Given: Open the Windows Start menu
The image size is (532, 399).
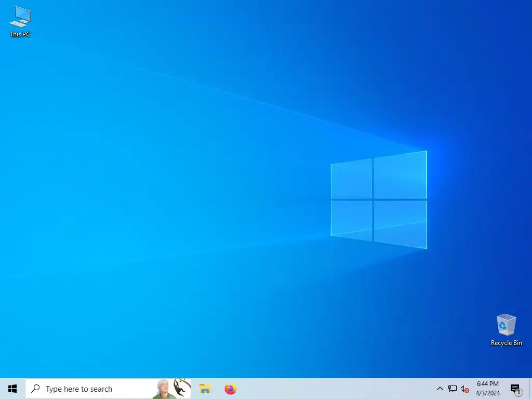Looking at the screenshot, I should (12, 389).
